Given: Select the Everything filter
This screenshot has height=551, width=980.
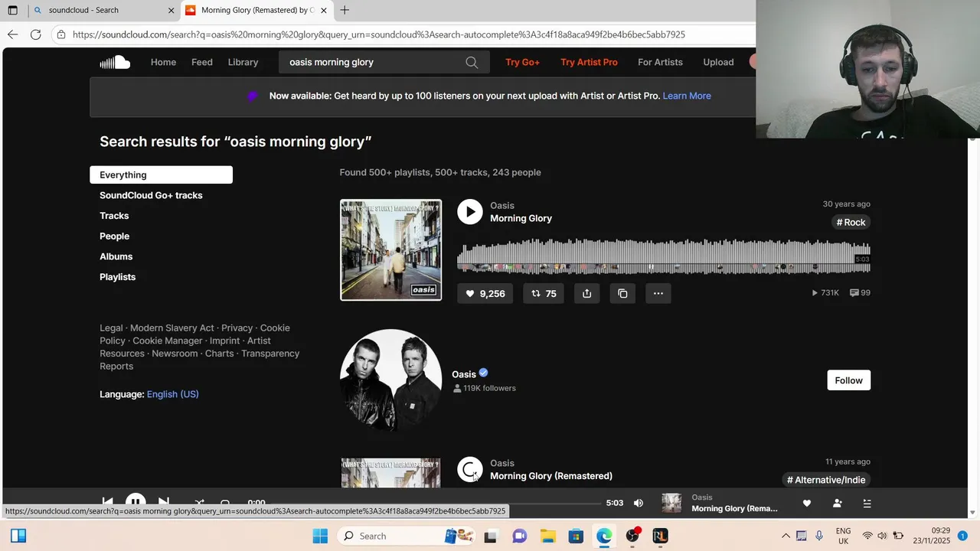Looking at the screenshot, I should 161,174.
